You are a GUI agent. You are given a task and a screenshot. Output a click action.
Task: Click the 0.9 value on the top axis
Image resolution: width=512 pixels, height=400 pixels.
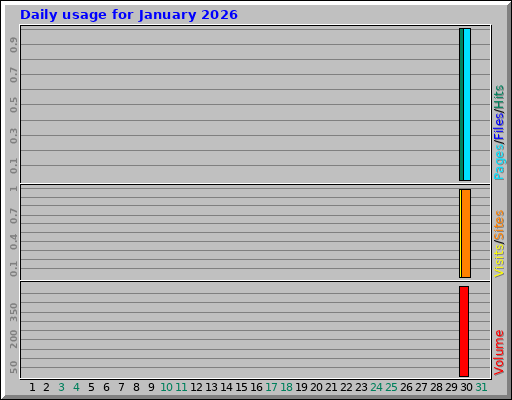coord(14,45)
